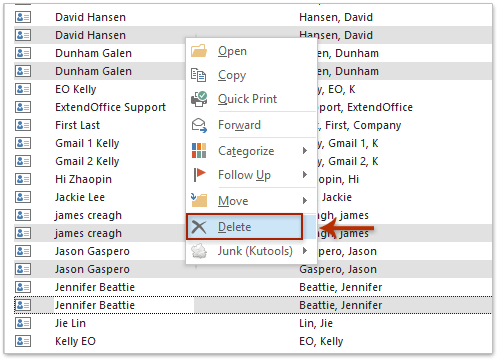Click contact card icon beside ExtendOffice Support

(x=23, y=107)
